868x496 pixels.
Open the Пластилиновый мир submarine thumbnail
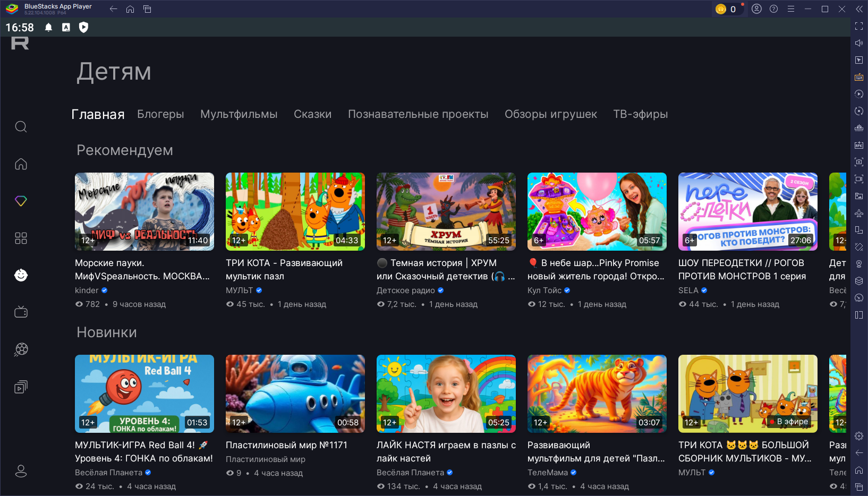point(295,394)
